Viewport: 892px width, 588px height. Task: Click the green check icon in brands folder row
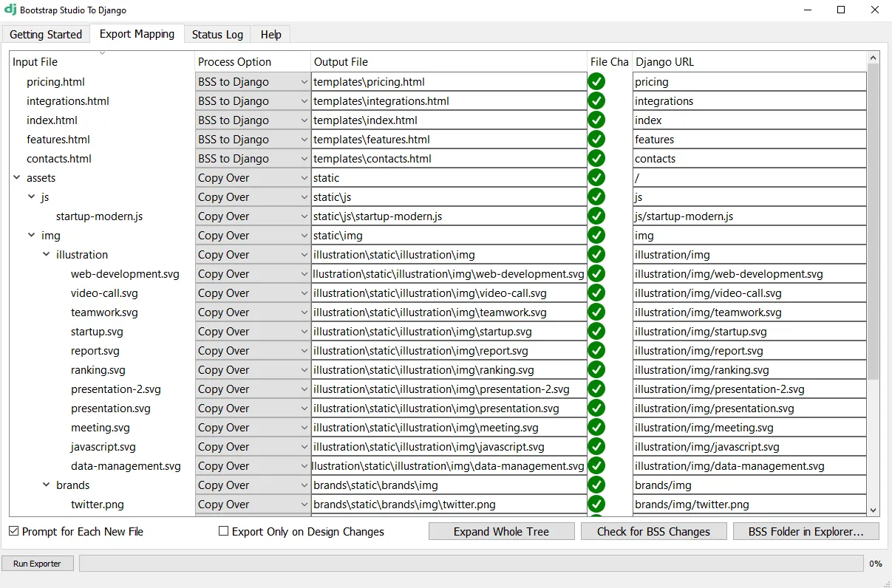click(596, 485)
